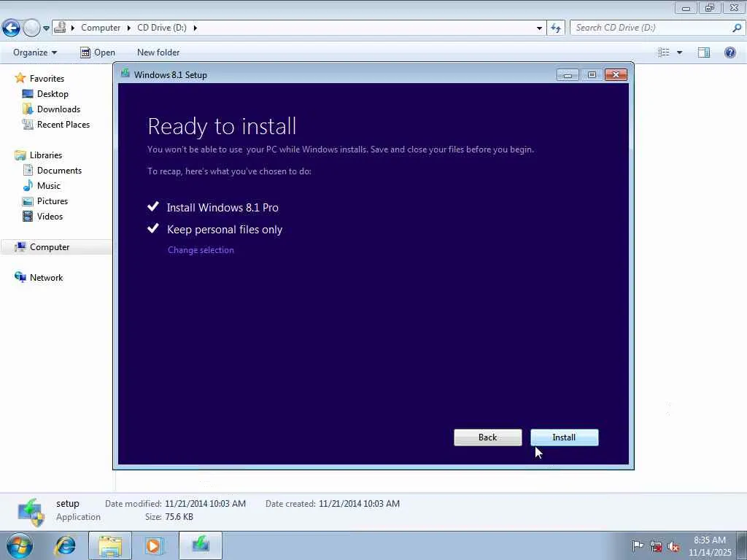Click the 8:35 AM taskbar clock
Screen dimensions: 747x560
[710, 540]
